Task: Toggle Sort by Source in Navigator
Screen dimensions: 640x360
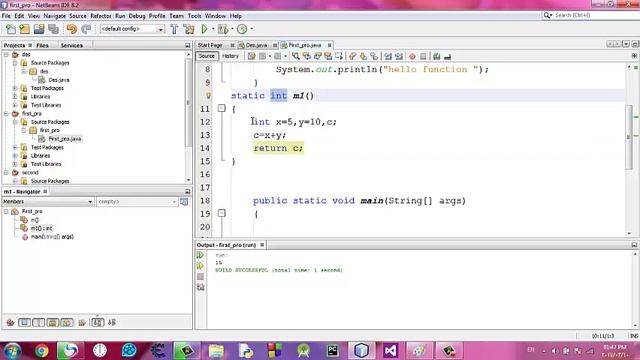Action: click(111, 322)
